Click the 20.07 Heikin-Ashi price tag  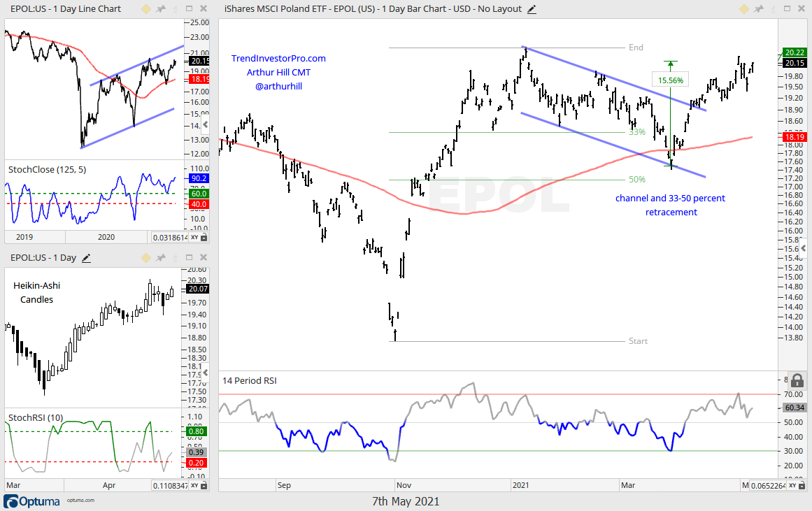197,289
